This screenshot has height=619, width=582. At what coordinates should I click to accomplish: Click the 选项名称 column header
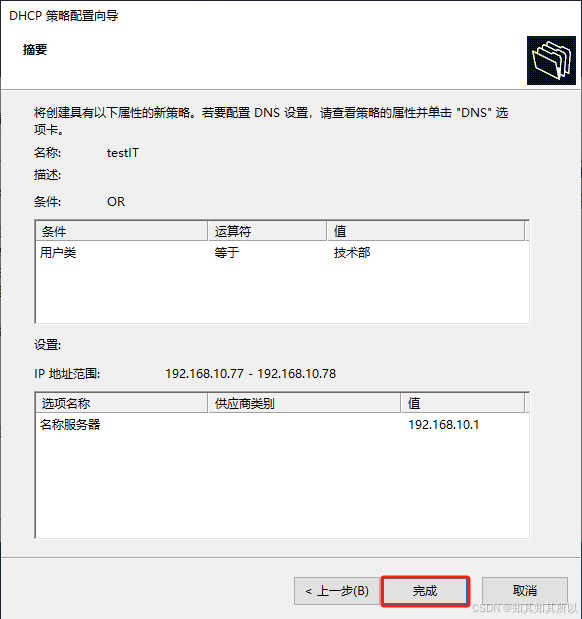pyautogui.click(x=122, y=403)
